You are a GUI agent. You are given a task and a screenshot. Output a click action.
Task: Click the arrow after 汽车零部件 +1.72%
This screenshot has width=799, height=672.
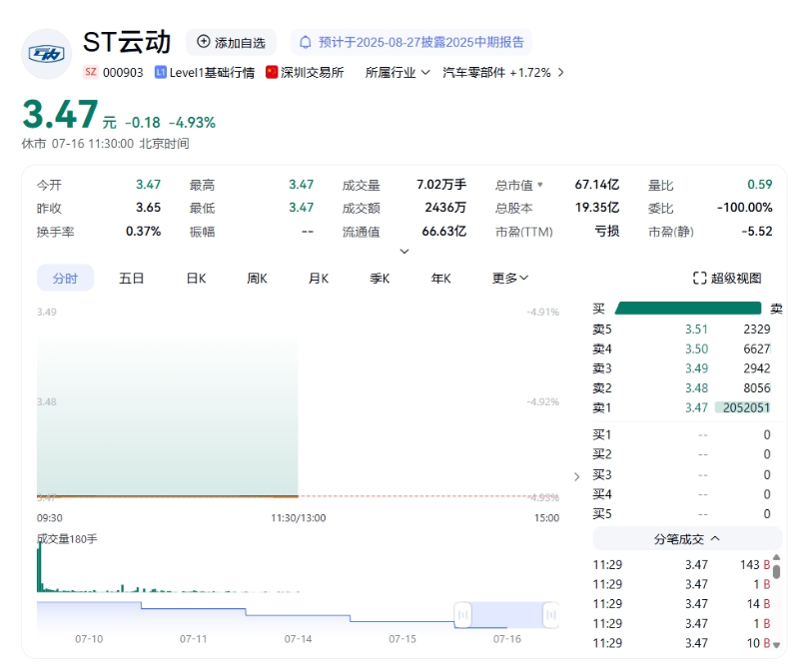[560, 73]
